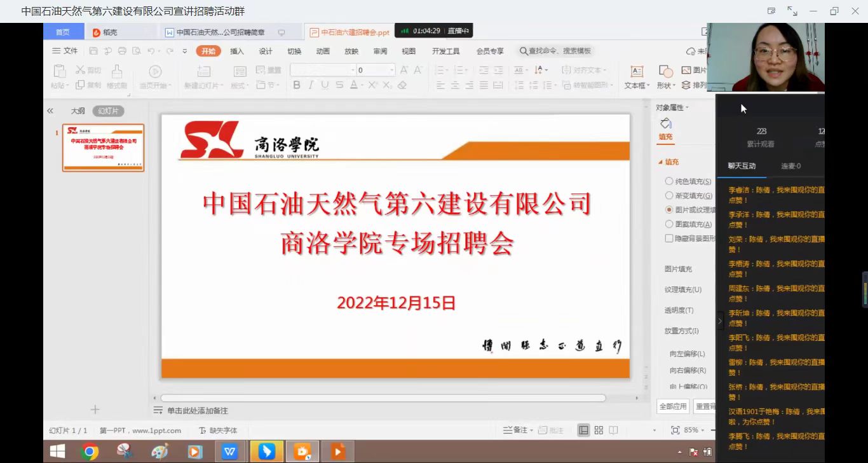Select slide 1 thumbnail in panel
Screen dimensions: 868x463
(103, 148)
